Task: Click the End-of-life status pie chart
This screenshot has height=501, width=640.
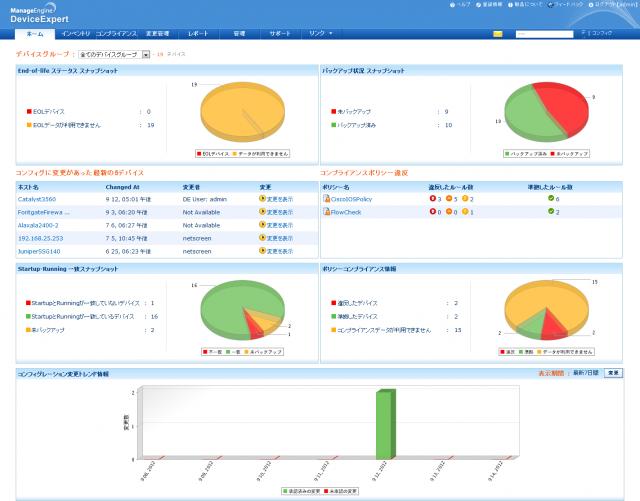Action: coord(242,112)
